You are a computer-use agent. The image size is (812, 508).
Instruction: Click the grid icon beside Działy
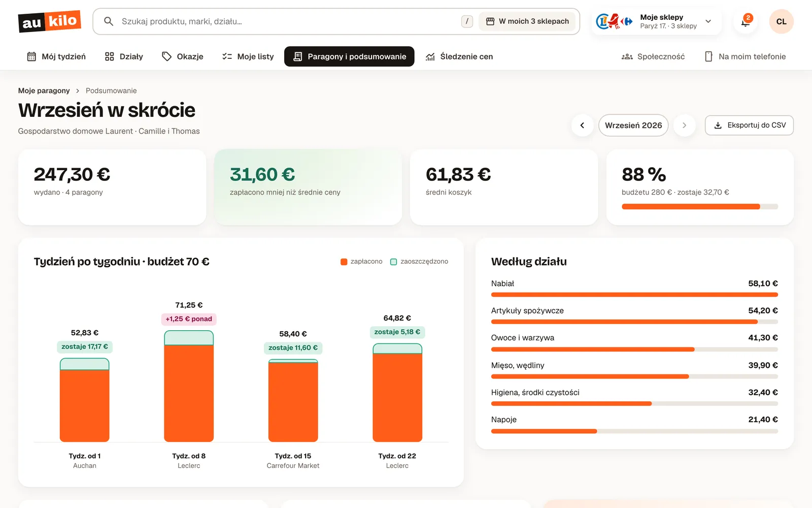click(x=109, y=56)
